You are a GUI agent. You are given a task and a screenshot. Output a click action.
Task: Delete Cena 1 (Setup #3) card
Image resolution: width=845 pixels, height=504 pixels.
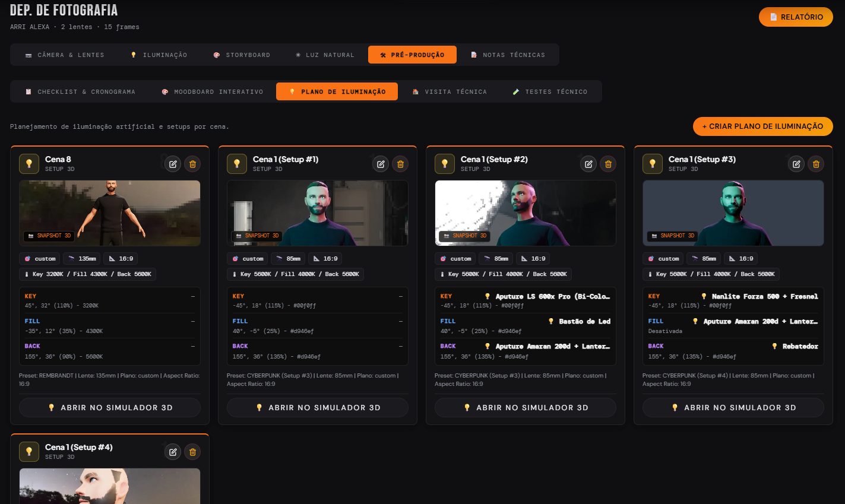(x=816, y=164)
